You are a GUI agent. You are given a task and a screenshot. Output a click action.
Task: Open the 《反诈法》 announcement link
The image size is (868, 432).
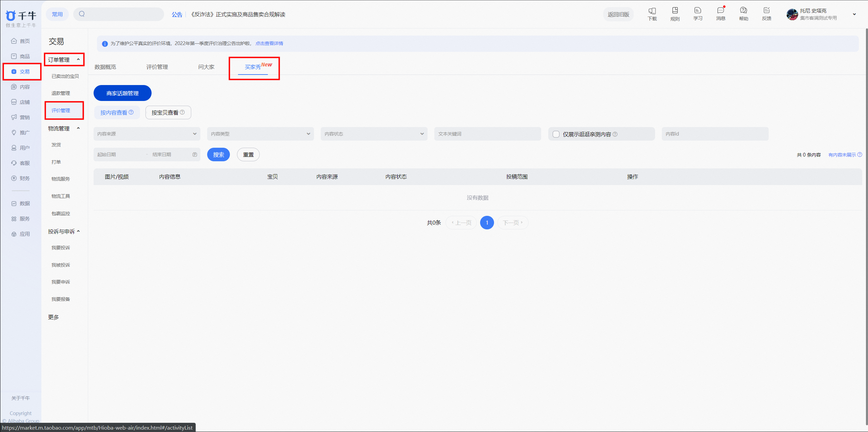[237, 14]
